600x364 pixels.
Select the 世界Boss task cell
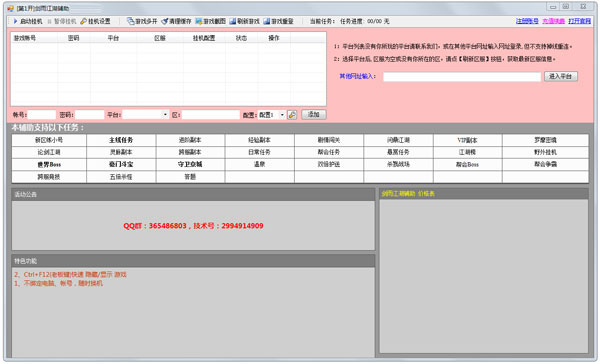click(x=49, y=165)
